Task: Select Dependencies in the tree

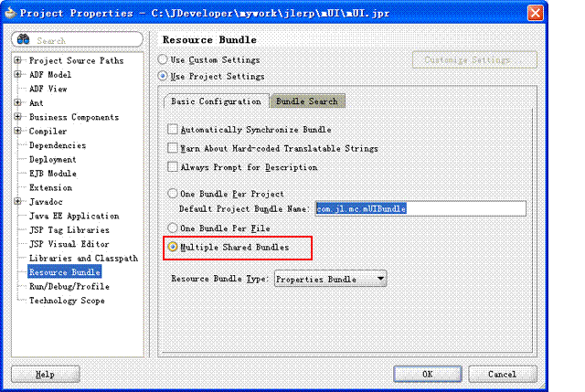Action: pos(58,145)
